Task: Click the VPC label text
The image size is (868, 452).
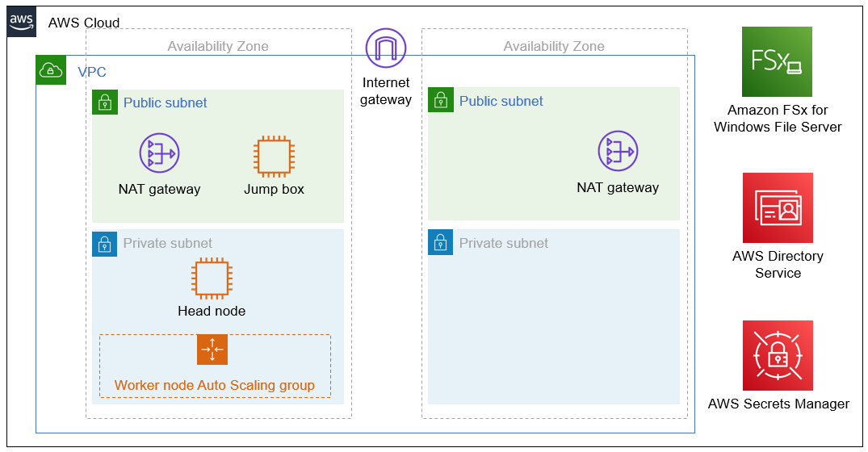Action: [92, 72]
